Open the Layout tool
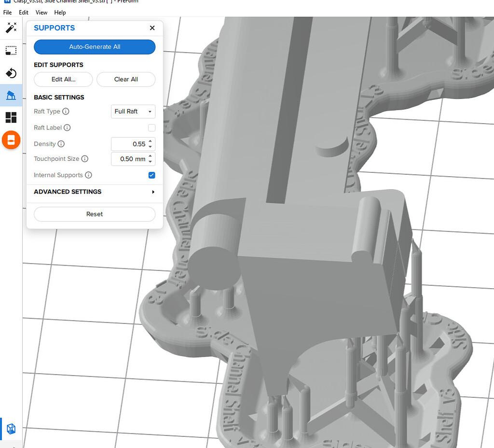 tap(11, 117)
